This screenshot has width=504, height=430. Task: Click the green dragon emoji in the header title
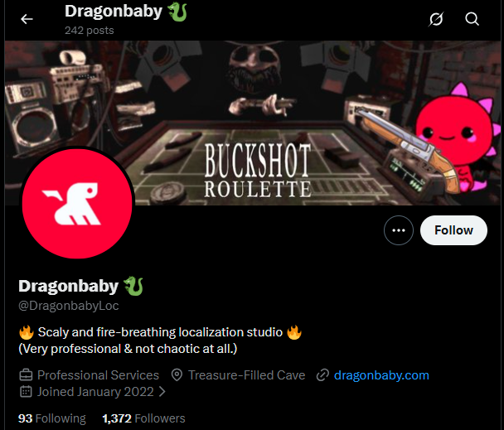(177, 12)
